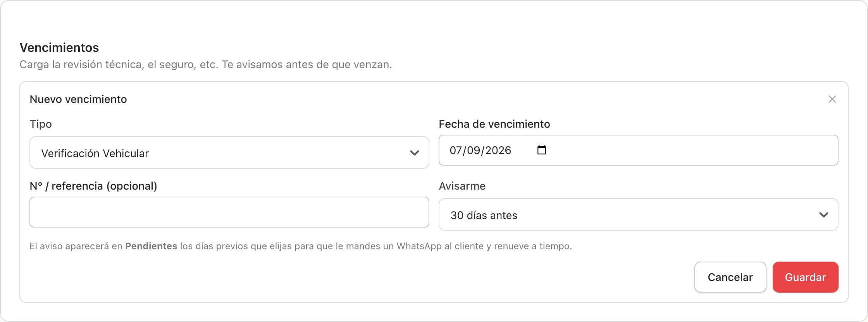
Task: Click the Cancelar button
Action: pos(730,277)
